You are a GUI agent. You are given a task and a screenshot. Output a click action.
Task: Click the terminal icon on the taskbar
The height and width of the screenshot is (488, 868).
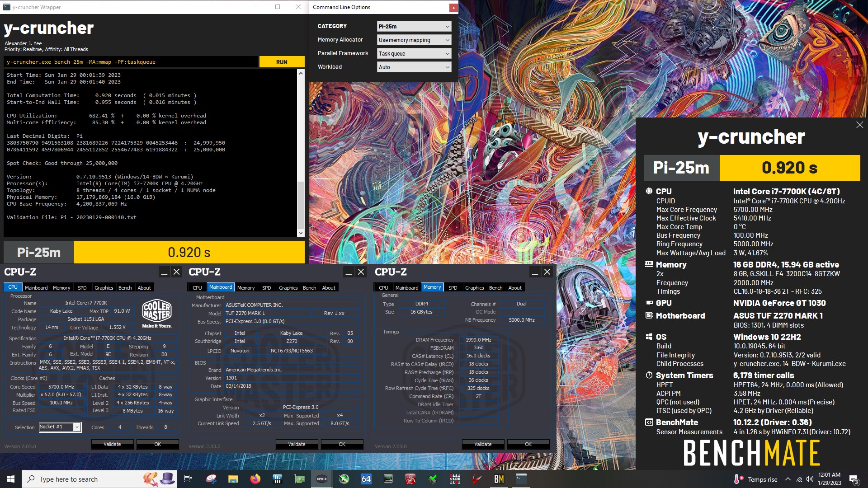pyautogui.click(x=521, y=479)
